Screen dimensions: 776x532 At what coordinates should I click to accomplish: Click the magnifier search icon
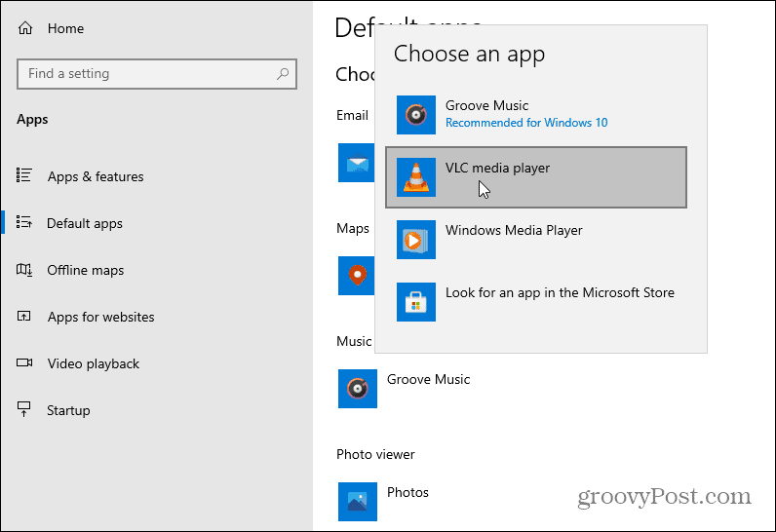coord(283,74)
